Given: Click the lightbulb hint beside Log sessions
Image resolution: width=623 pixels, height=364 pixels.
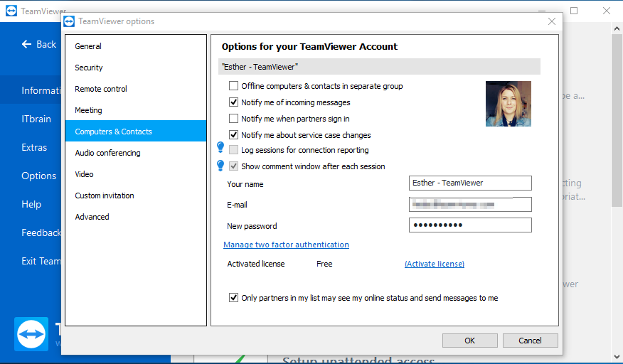Looking at the screenshot, I should (x=220, y=147).
